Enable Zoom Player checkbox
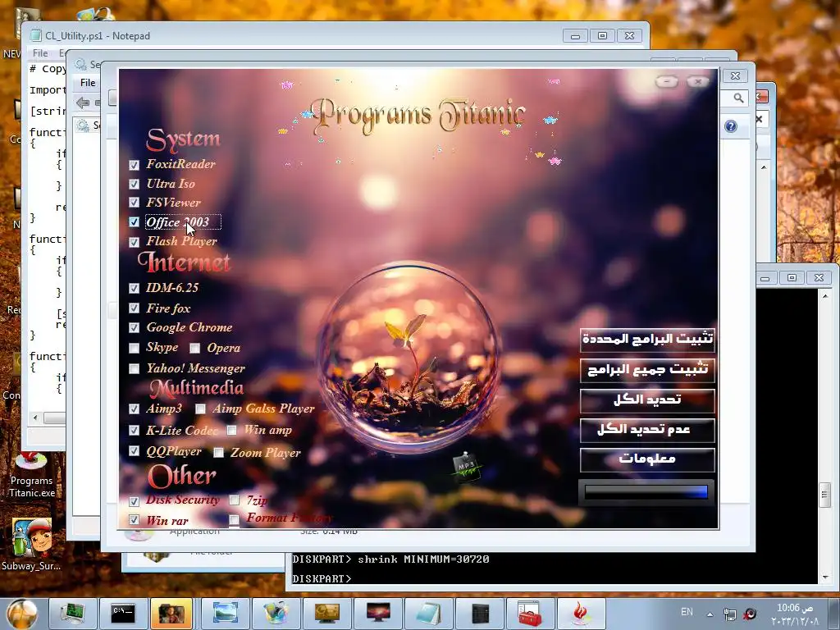Screen dimensions: 840x630 [218, 453]
